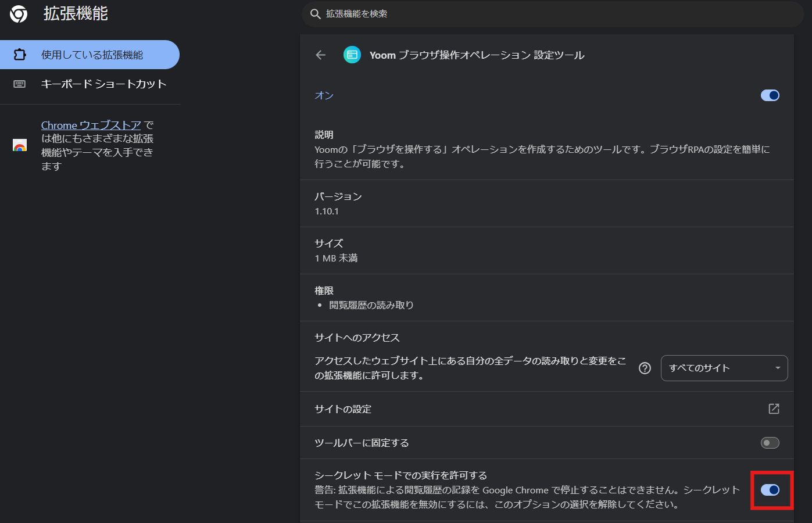Open help icon next to site access
The width and height of the screenshot is (812, 523).
click(645, 368)
